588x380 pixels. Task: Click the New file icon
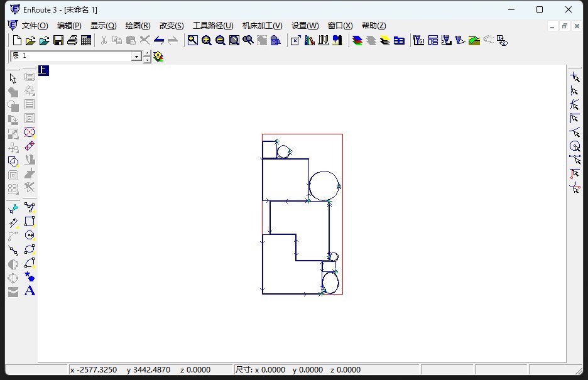pos(17,41)
